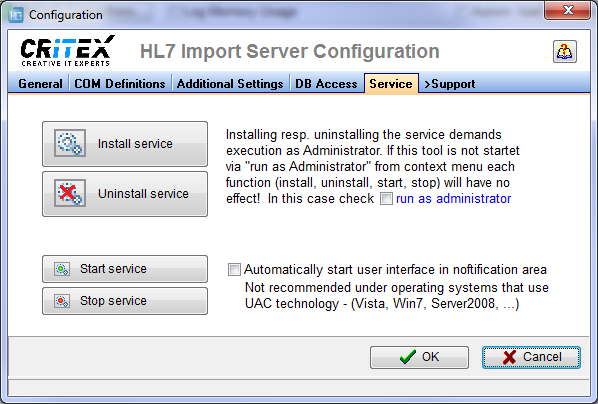598x404 pixels.
Task: Open the COM Definitions tab
Action: [120, 84]
